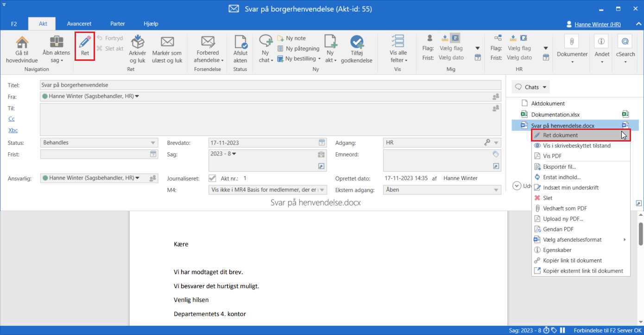Switch to the Avanceret tab

pos(79,24)
